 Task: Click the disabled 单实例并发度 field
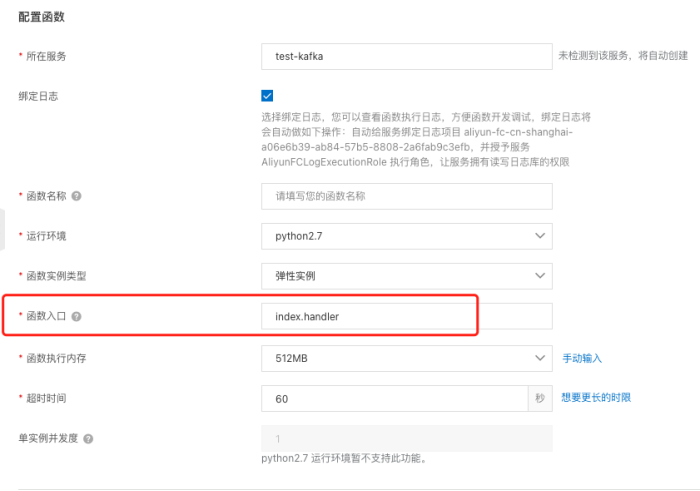[x=406, y=439]
